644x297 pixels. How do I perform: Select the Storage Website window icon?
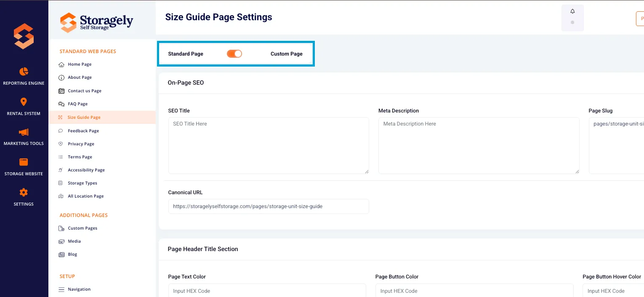click(x=24, y=162)
